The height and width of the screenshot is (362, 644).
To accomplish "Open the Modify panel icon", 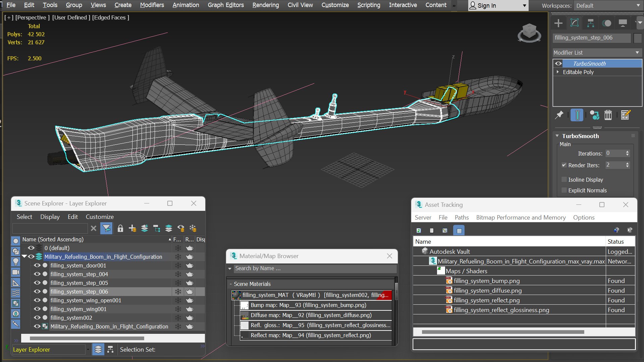I will pyautogui.click(x=575, y=23).
